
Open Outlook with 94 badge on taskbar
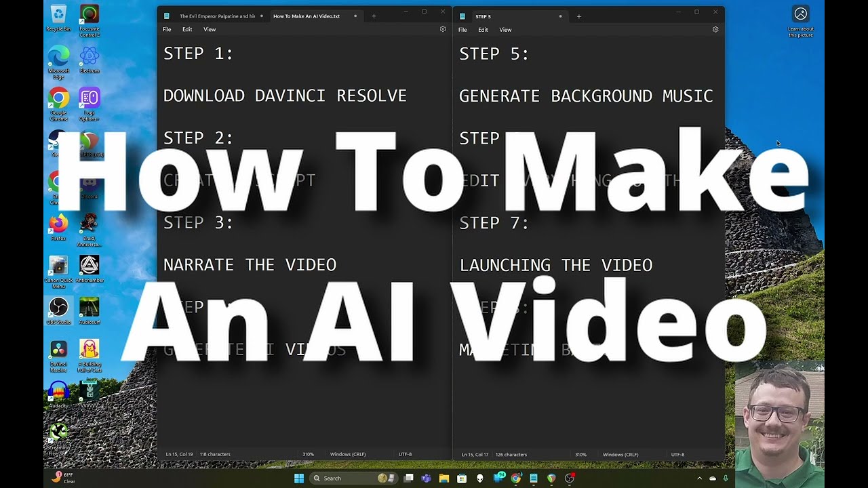pyautogui.click(x=498, y=478)
